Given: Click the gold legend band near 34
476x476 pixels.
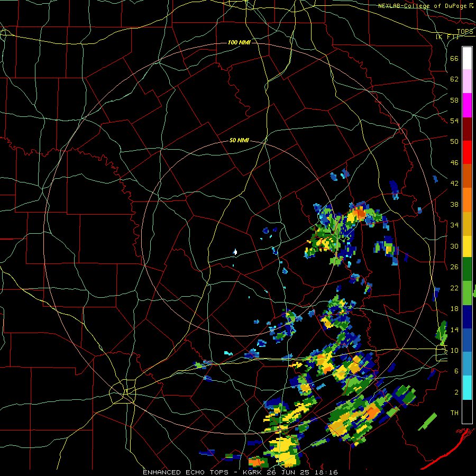Looking at the screenshot, I should click(x=467, y=224).
